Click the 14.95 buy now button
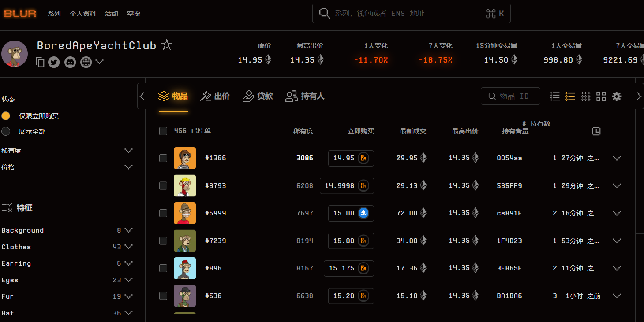This screenshot has width=644, height=322. (x=351, y=158)
